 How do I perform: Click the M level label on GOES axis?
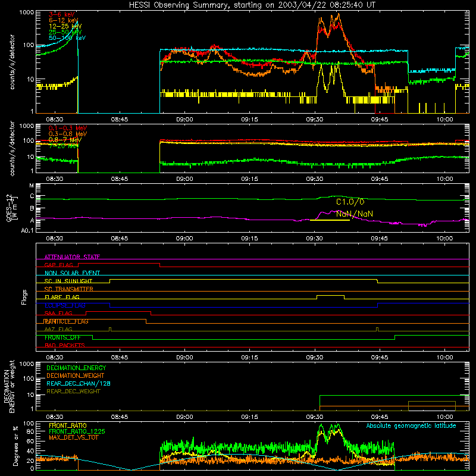32,185
